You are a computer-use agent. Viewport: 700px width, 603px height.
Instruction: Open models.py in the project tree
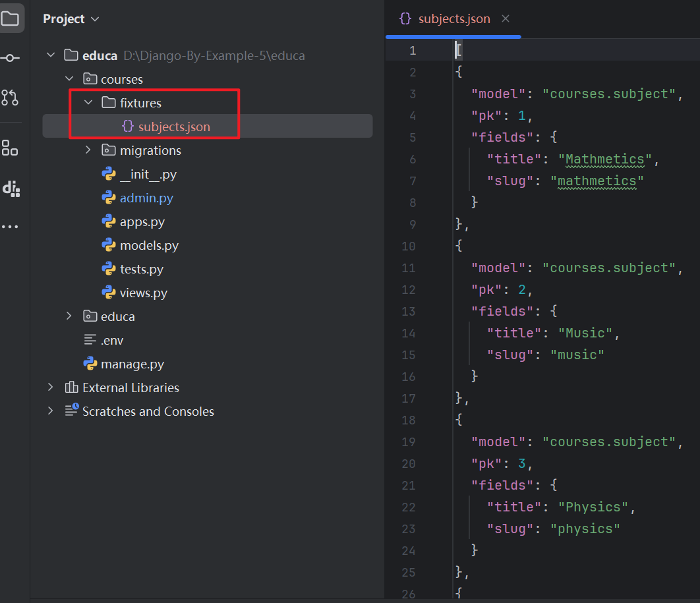coord(149,245)
